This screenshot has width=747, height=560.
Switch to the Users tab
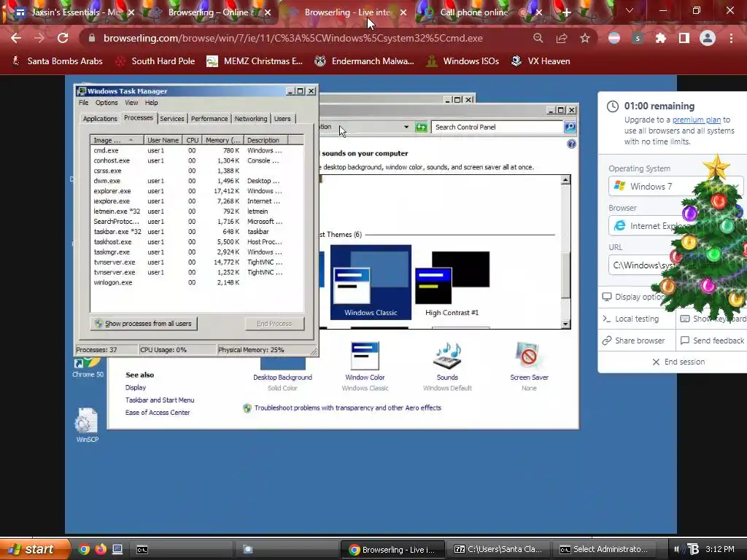tap(282, 119)
